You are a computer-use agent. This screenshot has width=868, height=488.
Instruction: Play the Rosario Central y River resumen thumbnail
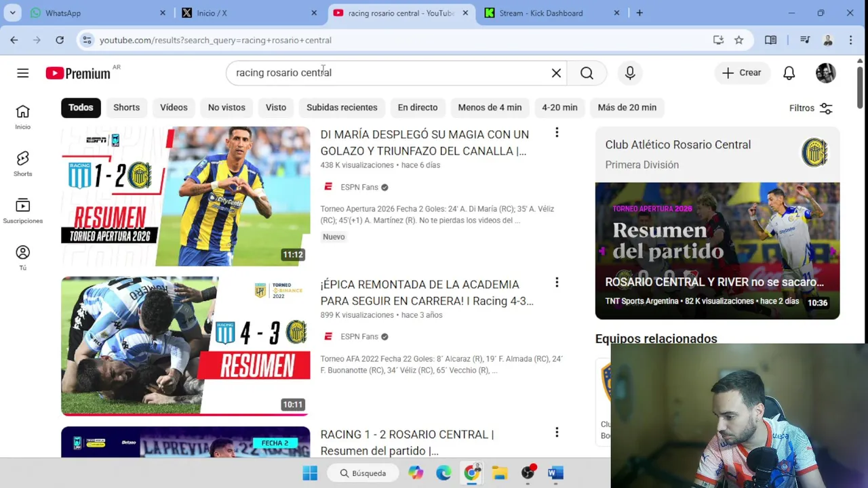[717, 251]
